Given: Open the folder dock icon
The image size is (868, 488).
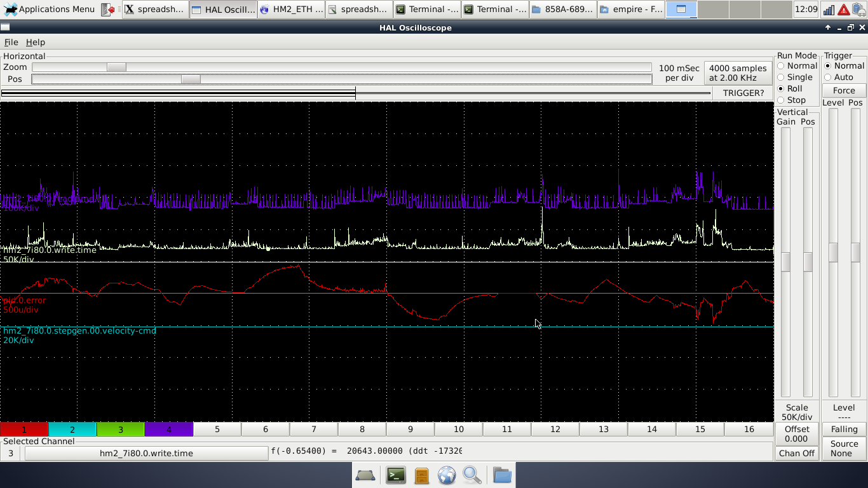Looking at the screenshot, I should coord(502,475).
